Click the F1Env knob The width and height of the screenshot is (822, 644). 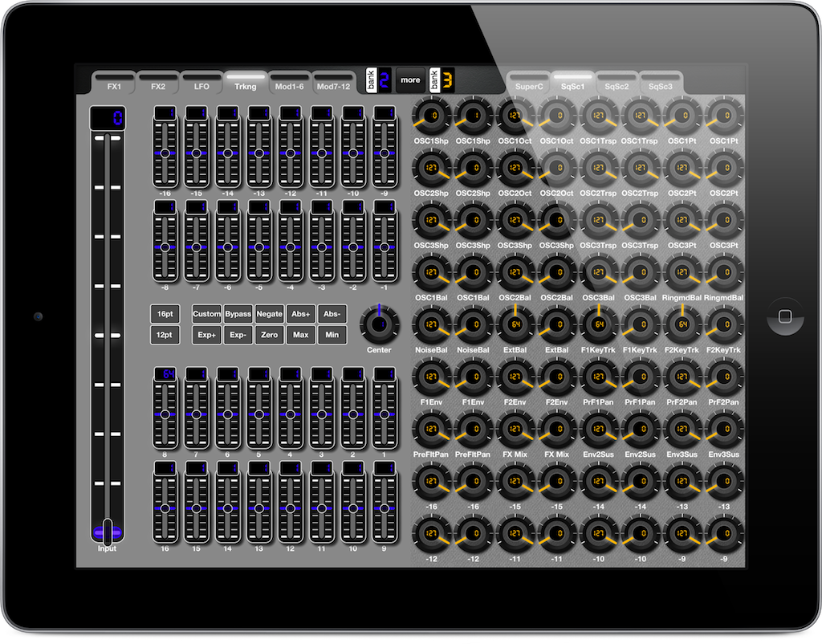[429, 377]
